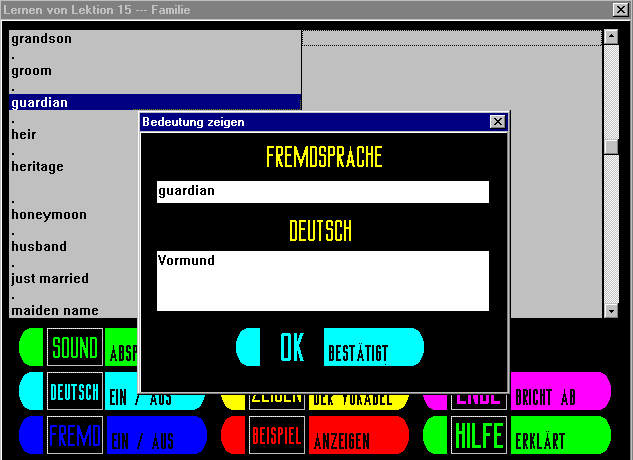Click the green SOUND button
The width and height of the screenshot is (633, 460).
[x=75, y=348]
